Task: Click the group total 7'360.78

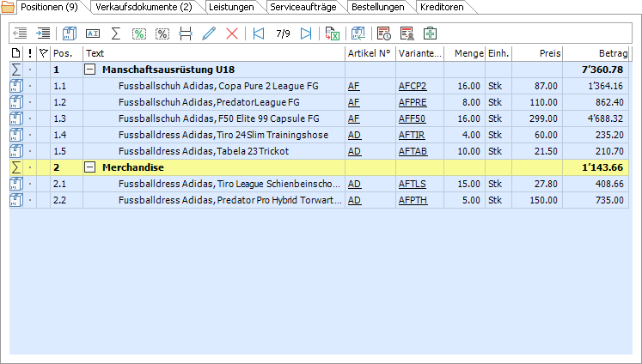Action: (x=602, y=70)
